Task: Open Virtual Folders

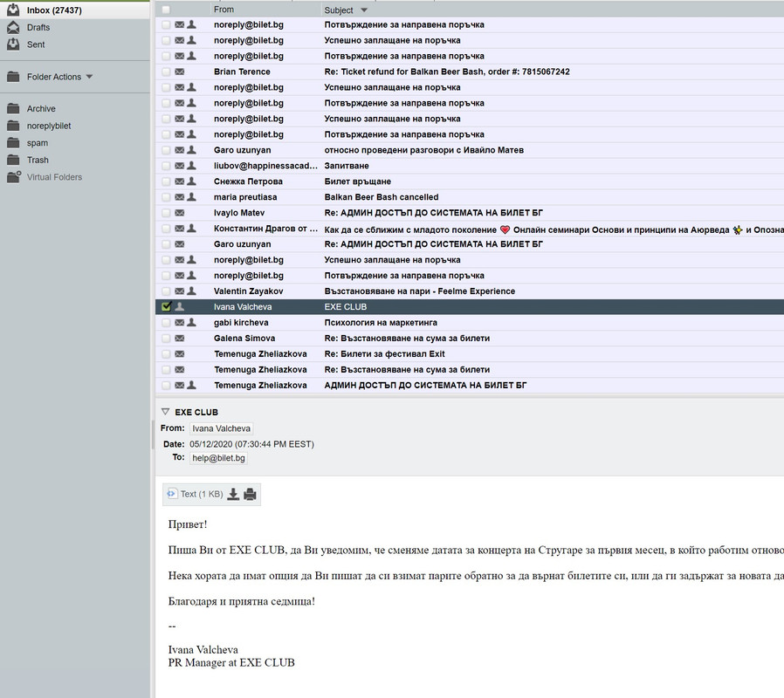Action: 54,177
